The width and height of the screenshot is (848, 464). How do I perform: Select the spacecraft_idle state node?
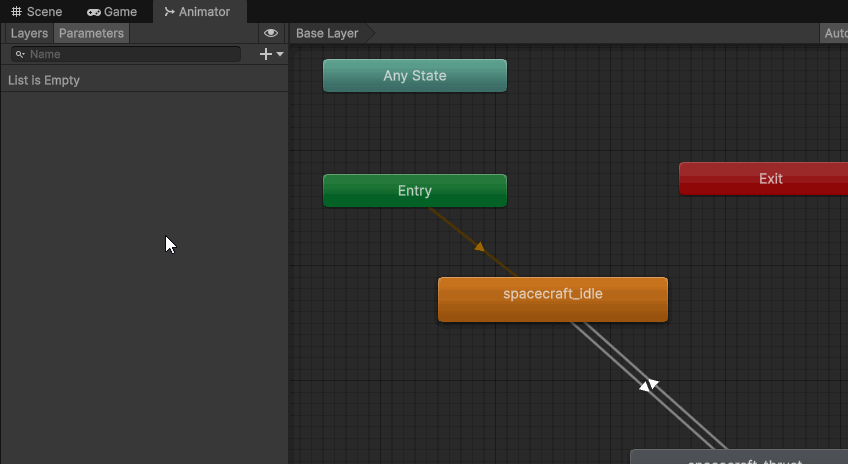pos(553,300)
